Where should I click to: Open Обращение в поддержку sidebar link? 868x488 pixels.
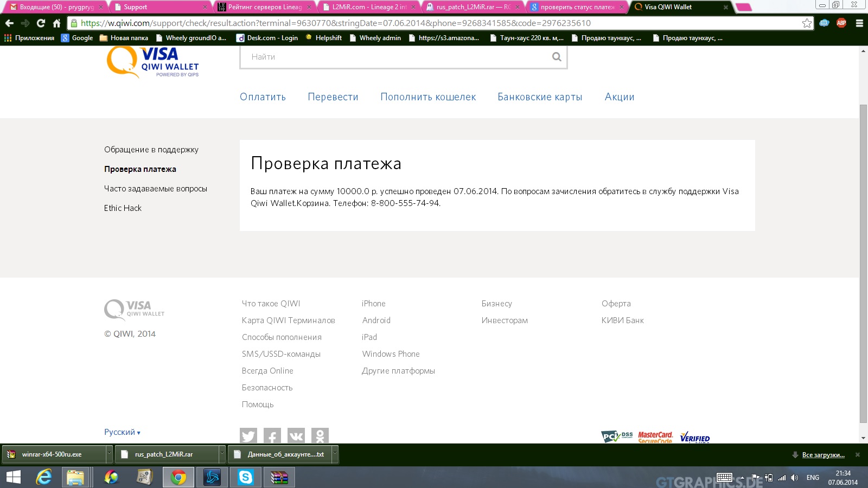point(151,150)
